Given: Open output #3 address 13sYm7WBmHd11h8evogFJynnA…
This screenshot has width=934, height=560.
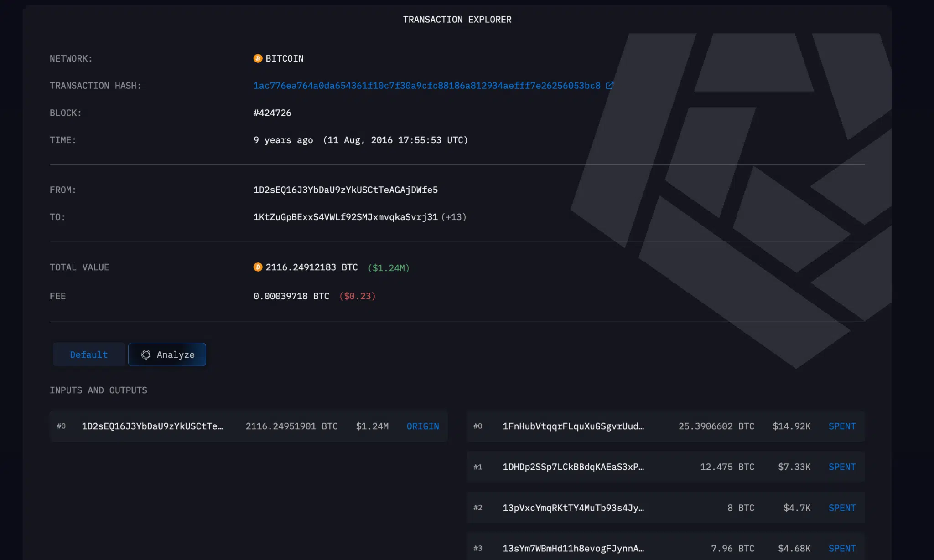Looking at the screenshot, I should (573, 548).
